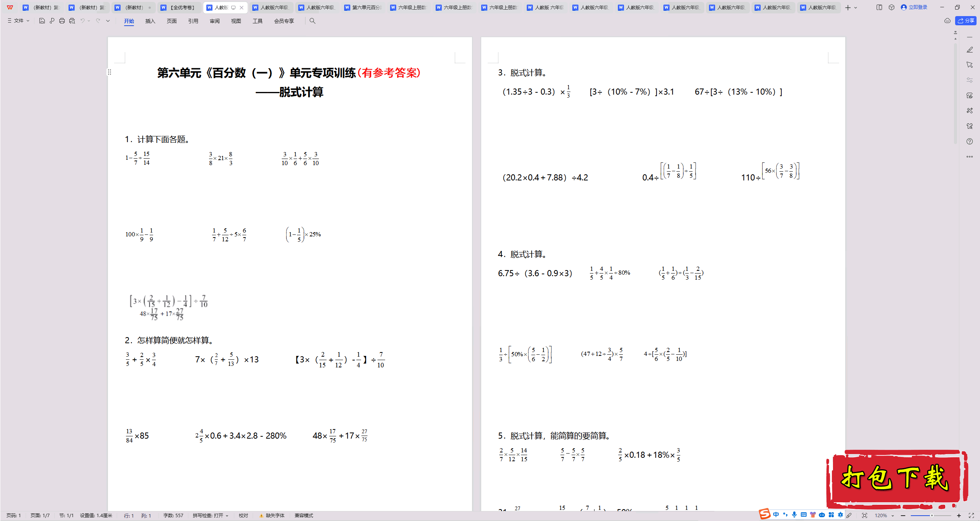Toggle spell check 拼写检查: 打开
Screen dimensions: 980x521
(208, 516)
